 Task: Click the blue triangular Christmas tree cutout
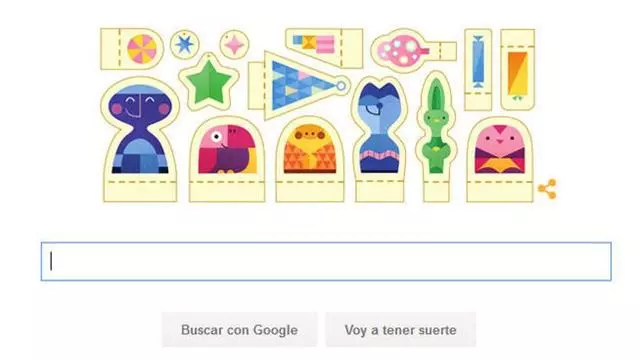click(299, 85)
